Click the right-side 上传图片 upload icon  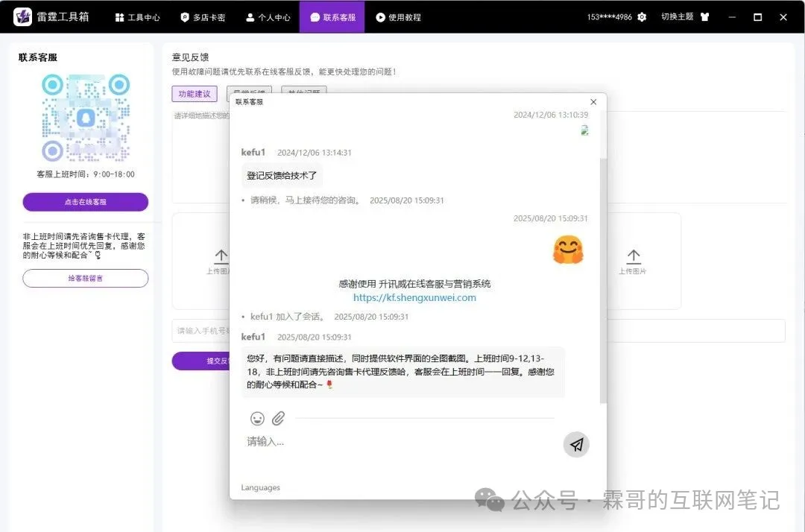[633, 257]
